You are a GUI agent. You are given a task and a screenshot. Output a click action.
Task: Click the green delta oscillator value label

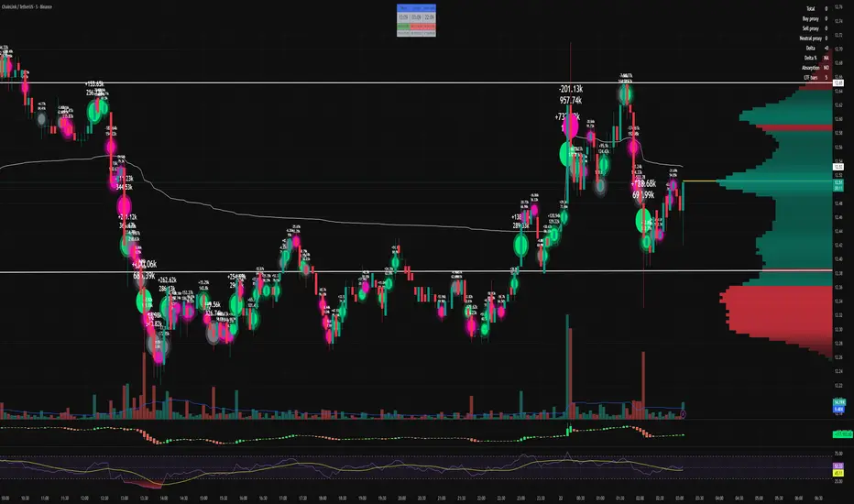(x=843, y=434)
